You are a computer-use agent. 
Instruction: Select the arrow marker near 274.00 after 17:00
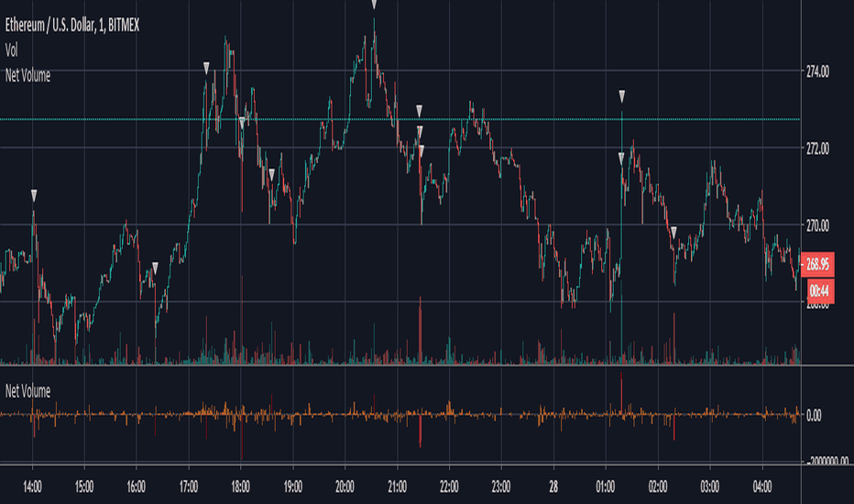tap(206, 68)
